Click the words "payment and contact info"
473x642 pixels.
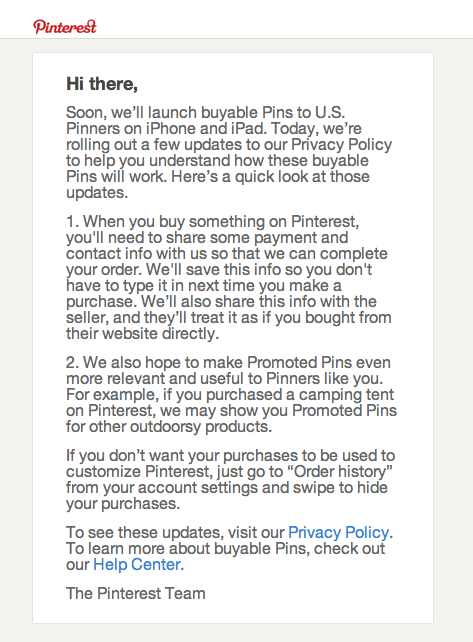point(207,246)
